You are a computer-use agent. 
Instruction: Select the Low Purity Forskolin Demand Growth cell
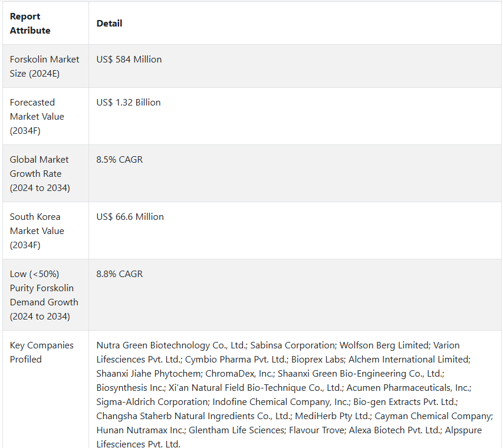coord(44,295)
